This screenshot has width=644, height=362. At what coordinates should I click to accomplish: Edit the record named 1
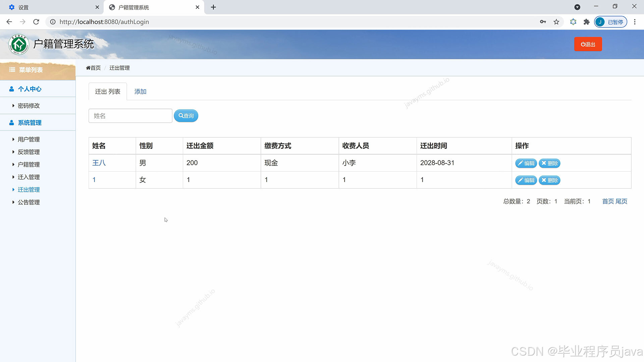click(526, 180)
